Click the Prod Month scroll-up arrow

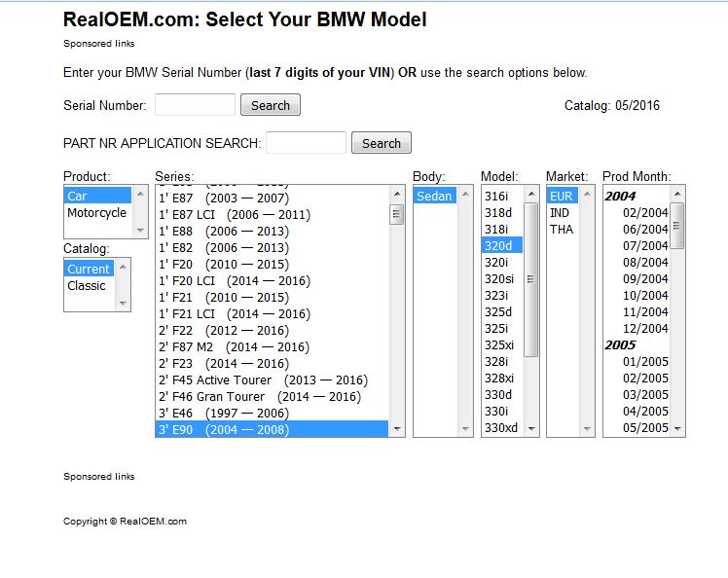coord(677,193)
